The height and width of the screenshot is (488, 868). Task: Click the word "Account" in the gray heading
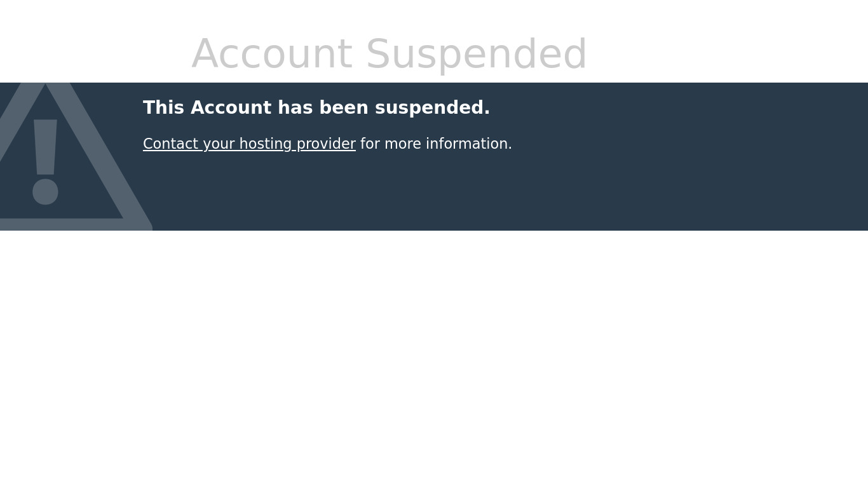(271, 55)
